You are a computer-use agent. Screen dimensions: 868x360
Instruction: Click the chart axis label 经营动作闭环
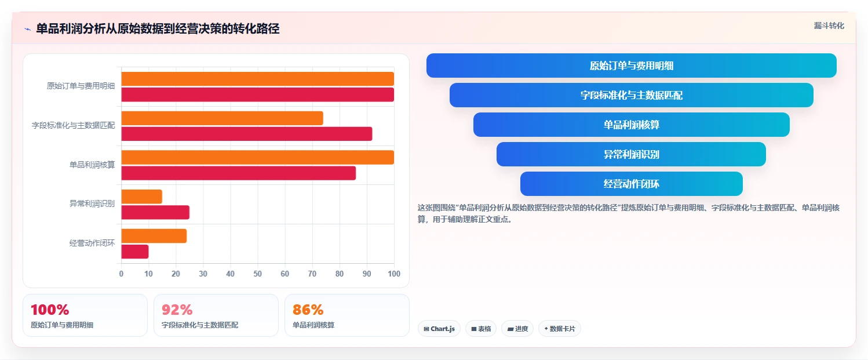pyautogui.click(x=92, y=243)
